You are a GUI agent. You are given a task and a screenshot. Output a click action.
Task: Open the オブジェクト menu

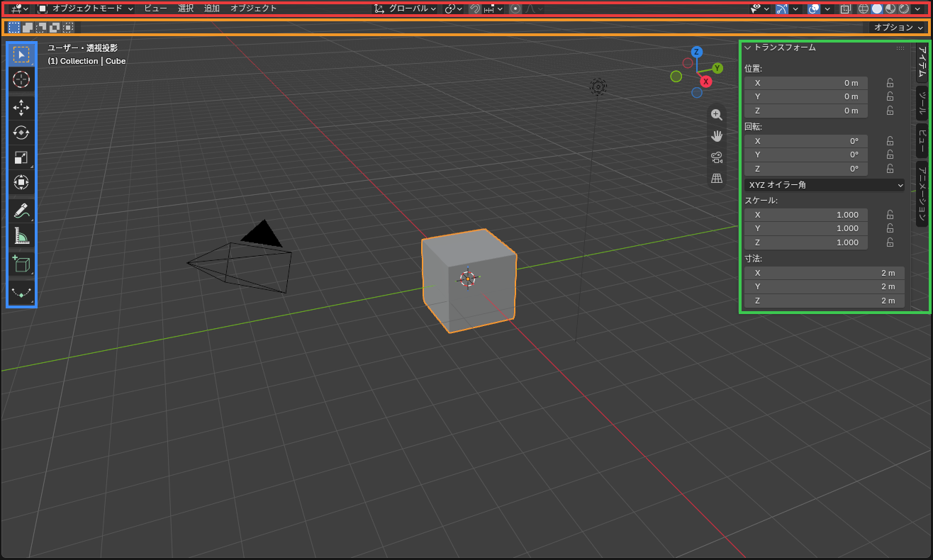pyautogui.click(x=254, y=9)
